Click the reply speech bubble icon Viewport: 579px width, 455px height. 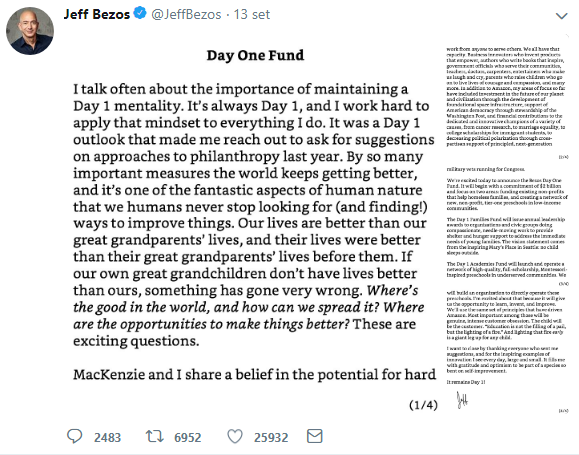tap(75, 436)
